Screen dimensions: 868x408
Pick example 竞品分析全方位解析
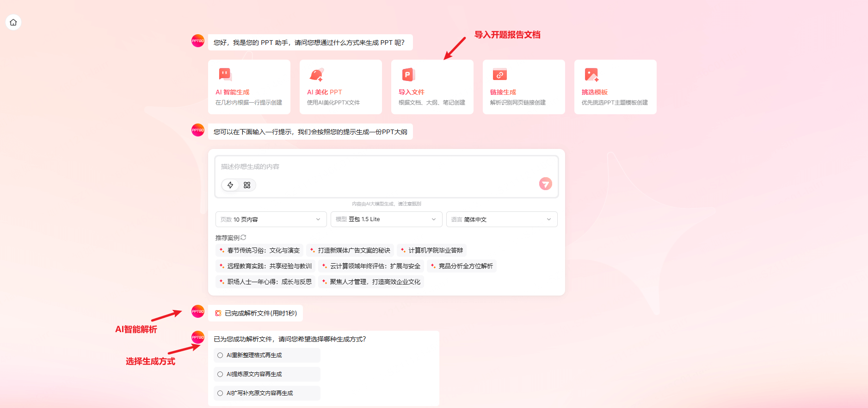click(x=462, y=266)
